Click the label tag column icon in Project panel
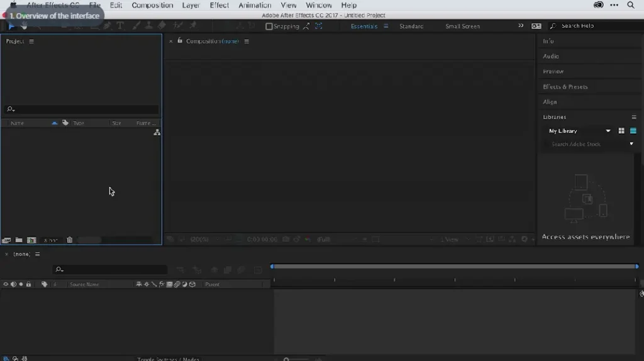This screenshot has width=644, height=361. point(65,123)
